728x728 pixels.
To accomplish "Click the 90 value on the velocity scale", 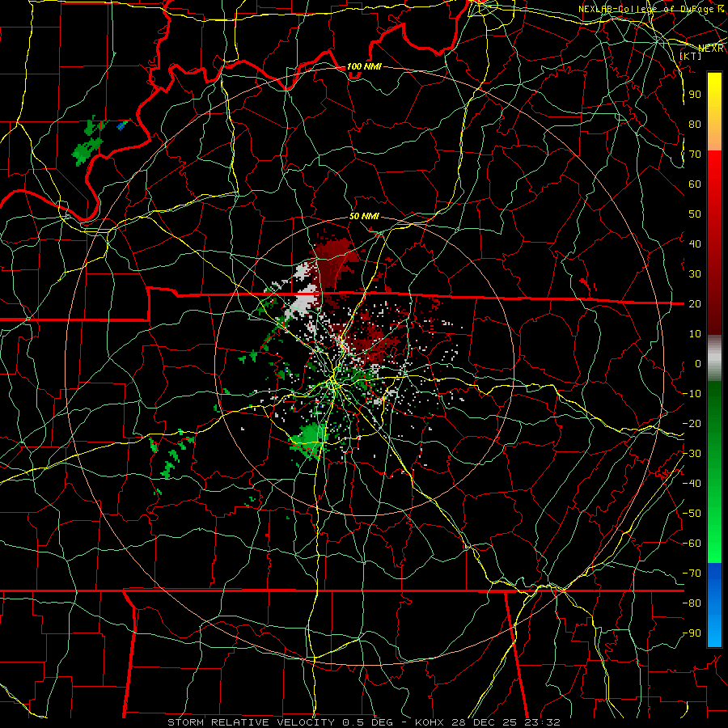I will (x=695, y=95).
